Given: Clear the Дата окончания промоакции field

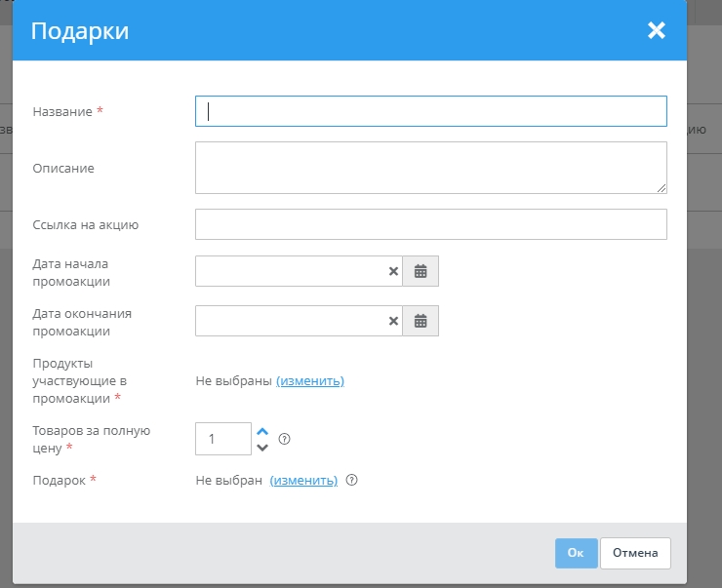Looking at the screenshot, I should click(394, 321).
